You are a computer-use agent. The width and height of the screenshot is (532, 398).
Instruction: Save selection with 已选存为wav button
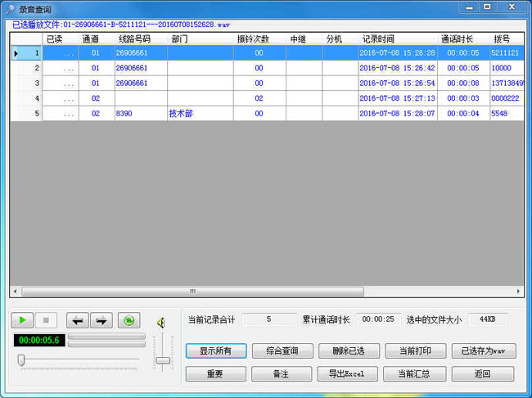coord(483,351)
